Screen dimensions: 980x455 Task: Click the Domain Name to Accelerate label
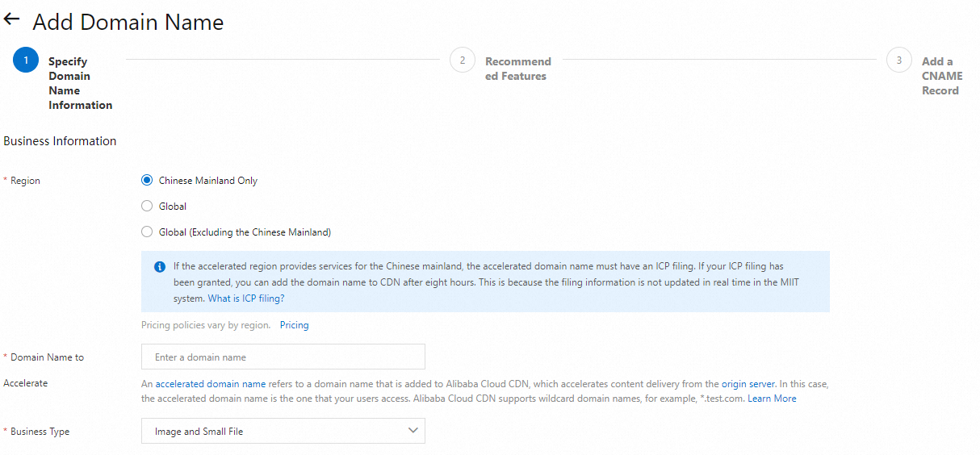coord(44,370)
